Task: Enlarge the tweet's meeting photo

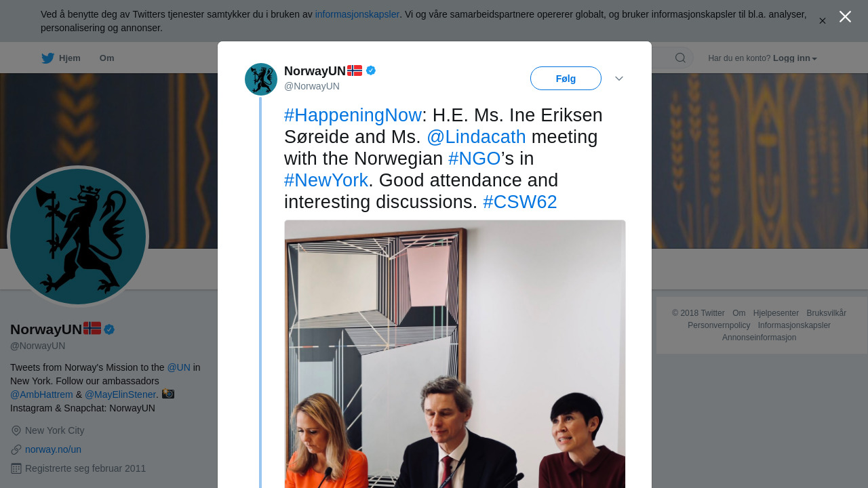Action: [454, 354]
